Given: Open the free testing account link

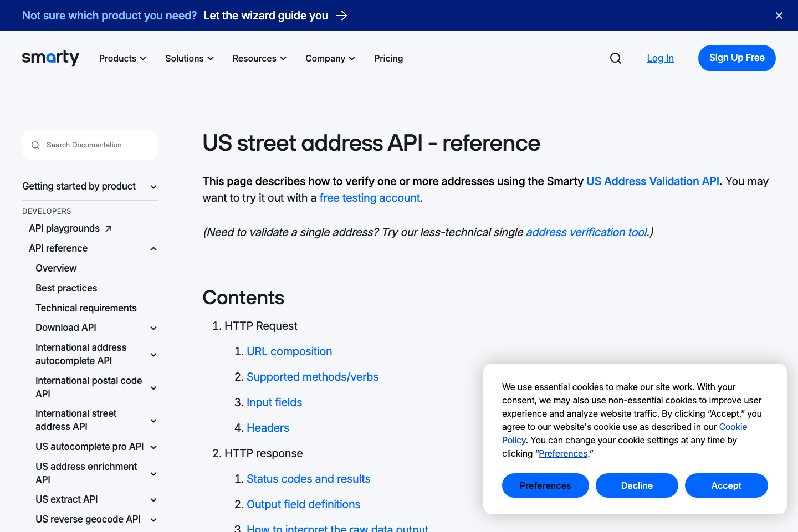Looking at the screenshot, I should point(369,198).
